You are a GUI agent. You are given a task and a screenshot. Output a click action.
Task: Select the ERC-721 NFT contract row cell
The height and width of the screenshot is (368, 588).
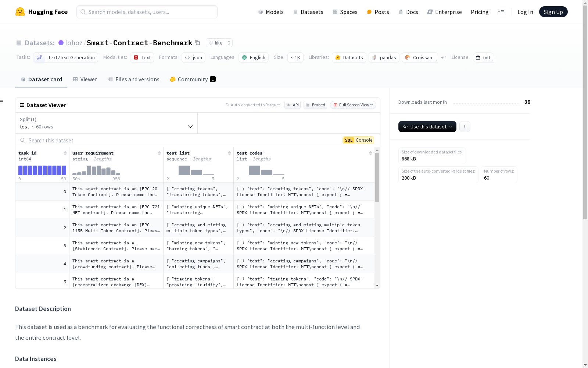[116, 210]
